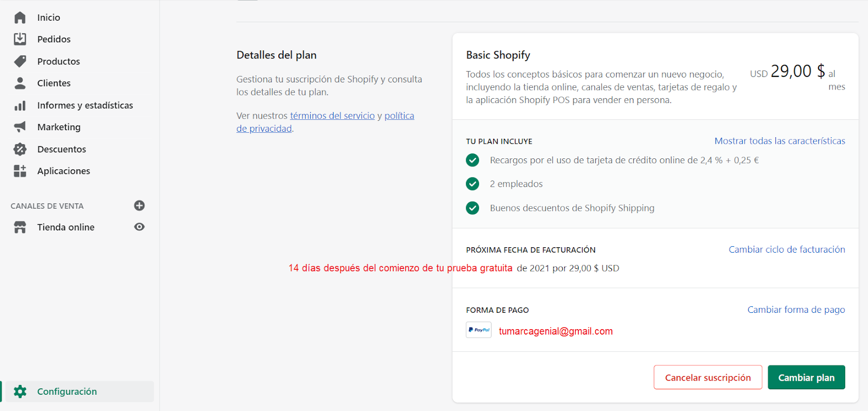Show all plan features
This screenshot has height=411, width=868.
click(x=780, y=141)
